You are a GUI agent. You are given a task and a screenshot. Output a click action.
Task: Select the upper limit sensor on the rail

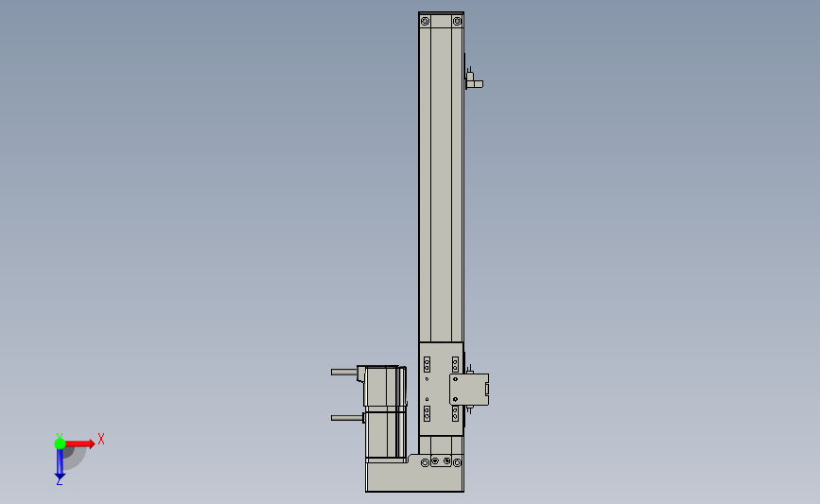click(475, 80)
